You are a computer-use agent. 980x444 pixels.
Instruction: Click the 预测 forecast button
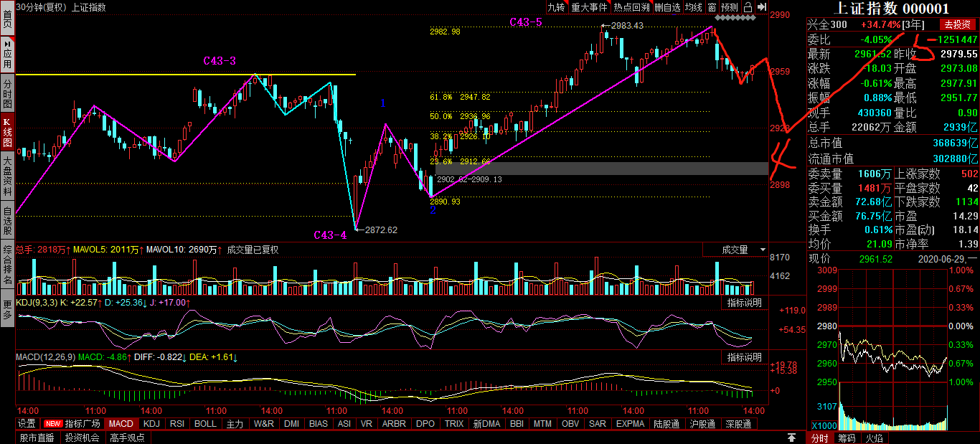729,7
